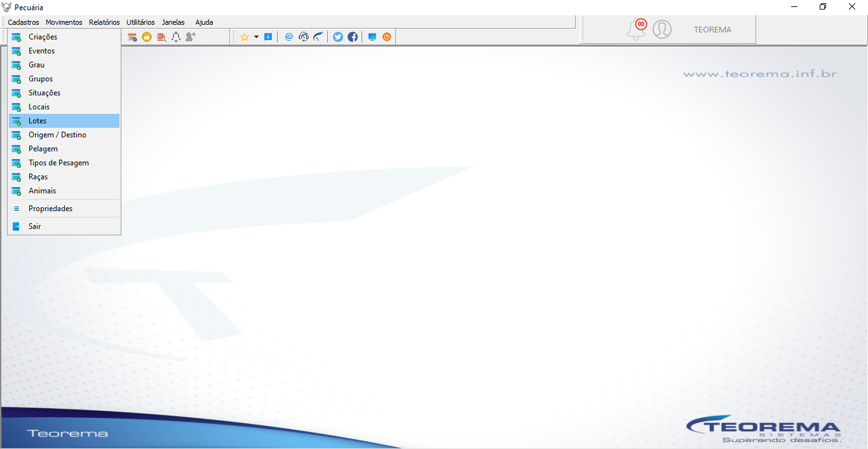Click the red table search toolbar icon
This screenshot has width=868, height=449.
pyautogui.click(x=161, y=37)
